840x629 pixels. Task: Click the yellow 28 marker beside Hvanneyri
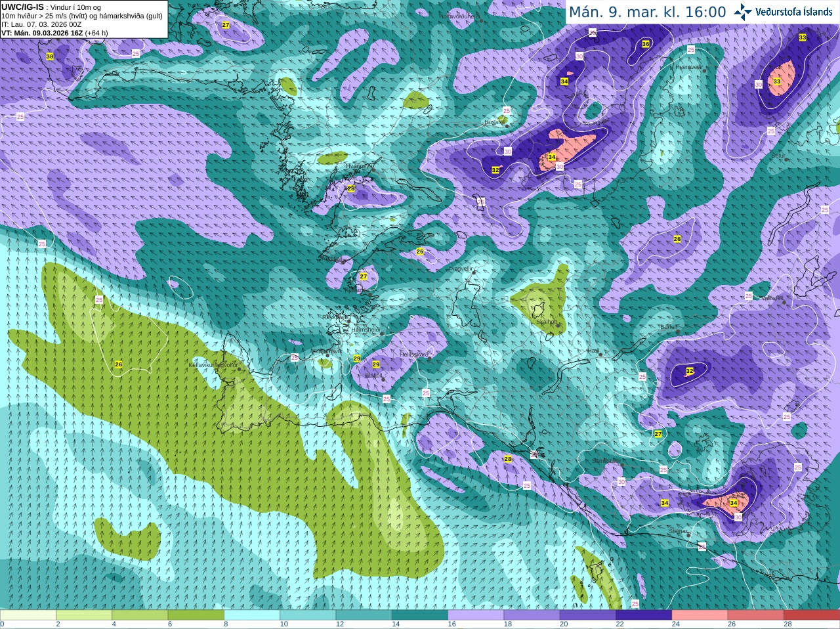(351, 188)
